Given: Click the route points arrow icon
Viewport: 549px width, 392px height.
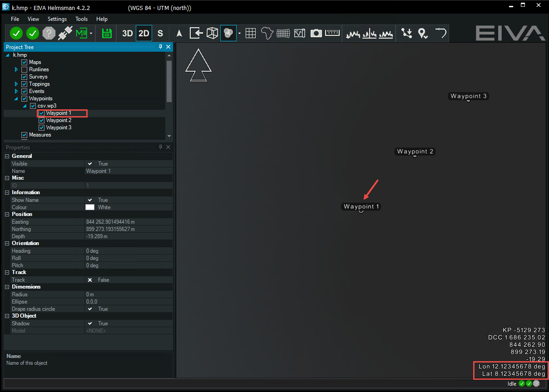Looking at the screenshot, I should pyautogui.click(x=406, y=33).
